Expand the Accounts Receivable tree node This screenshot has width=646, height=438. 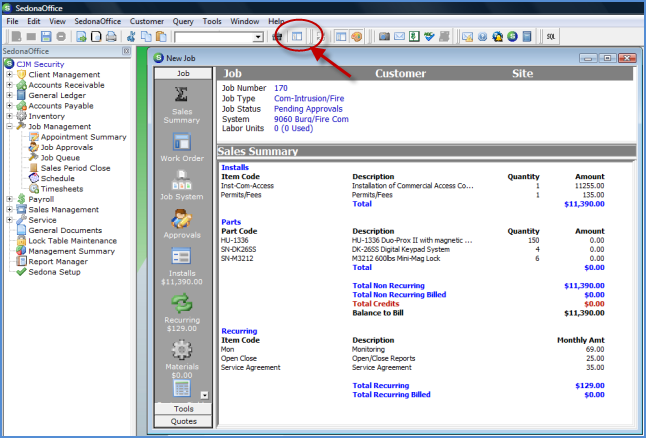[9, 85]
